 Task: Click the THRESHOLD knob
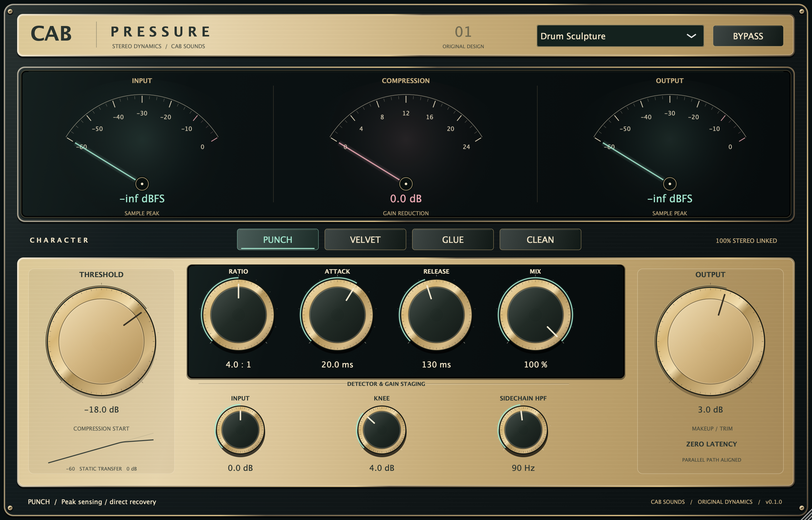tap(101, 341)
